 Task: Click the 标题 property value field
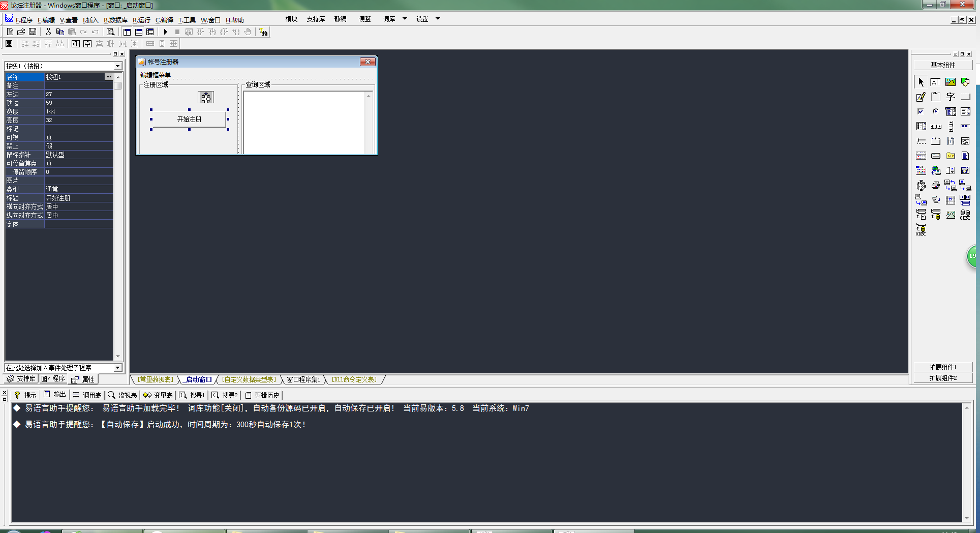click(79, 198)
